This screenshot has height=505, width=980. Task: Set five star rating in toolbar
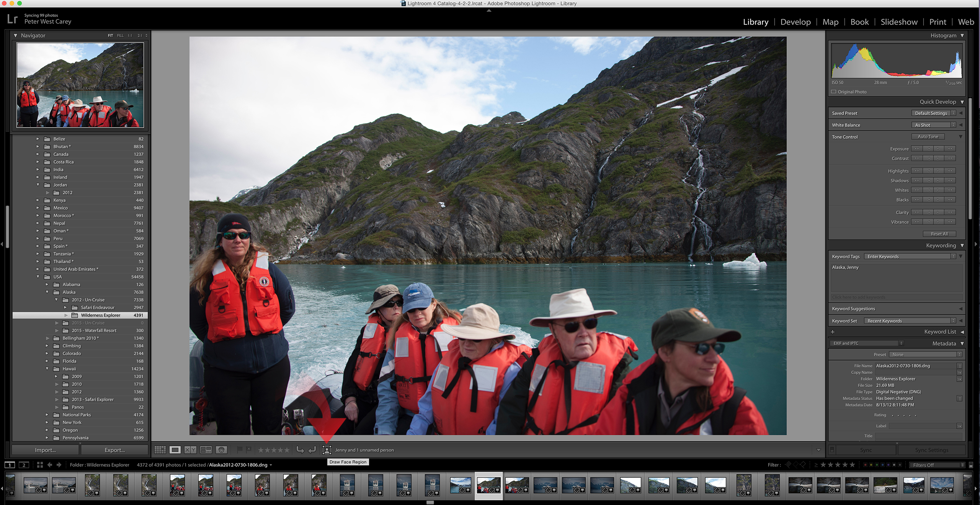286,450
